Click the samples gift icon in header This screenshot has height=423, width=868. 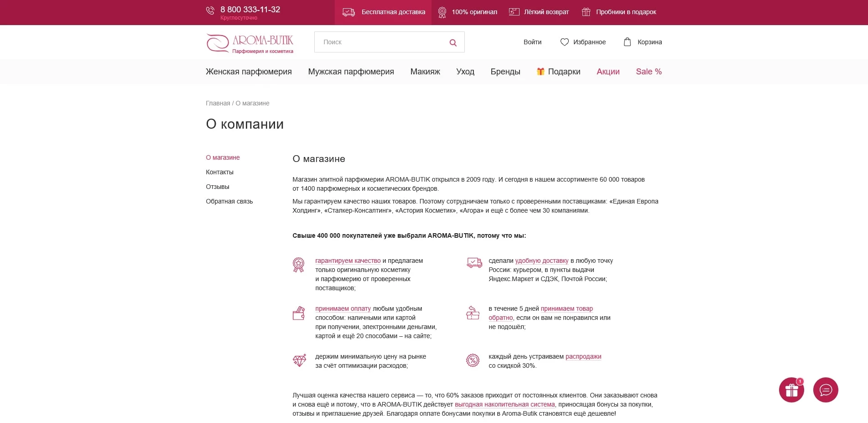click(x=586, y=12)
